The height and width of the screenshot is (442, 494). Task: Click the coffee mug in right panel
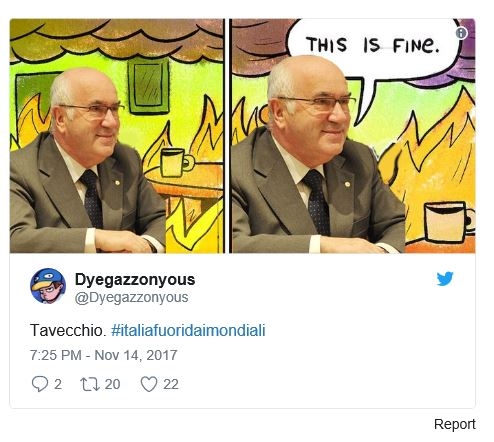pos(448,221)
